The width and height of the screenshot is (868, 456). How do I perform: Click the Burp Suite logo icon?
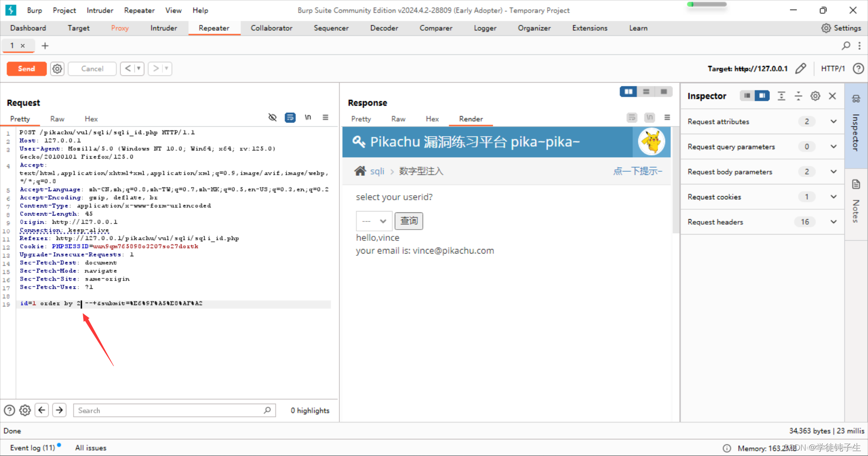pyautogui.click(x=10, y=10)
